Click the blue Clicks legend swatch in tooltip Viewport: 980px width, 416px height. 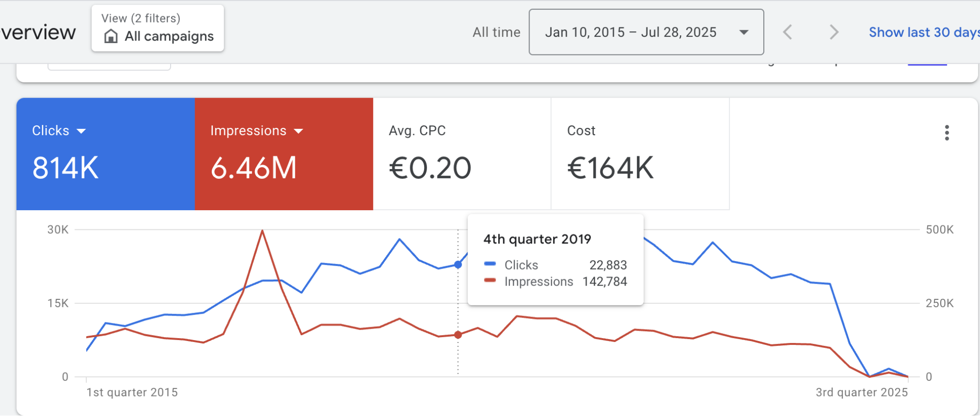[490, 264]
